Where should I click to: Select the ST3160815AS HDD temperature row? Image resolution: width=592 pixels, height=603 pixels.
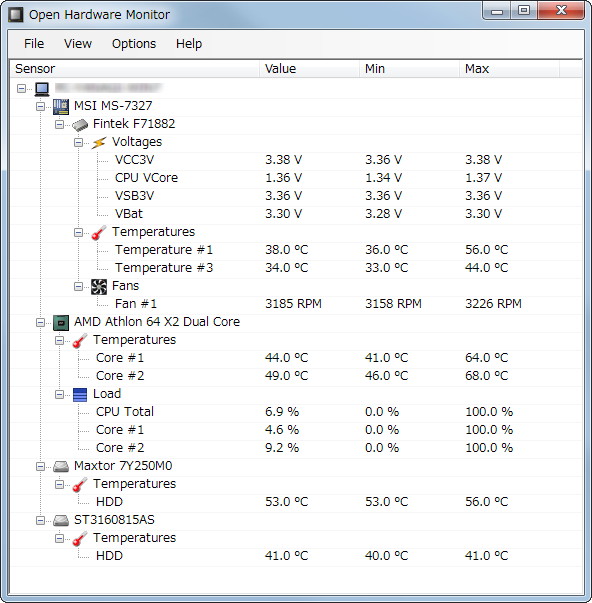click(x=296, y=556)
